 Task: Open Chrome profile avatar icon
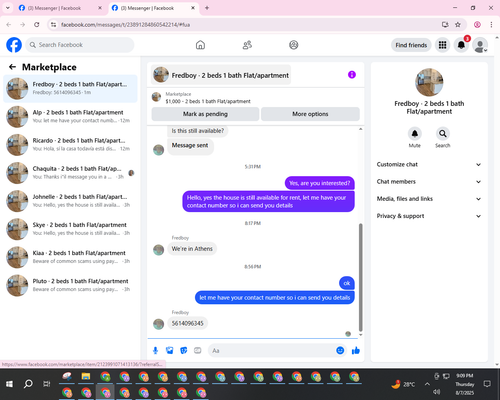pyautogui.click(x=477, y=25)
